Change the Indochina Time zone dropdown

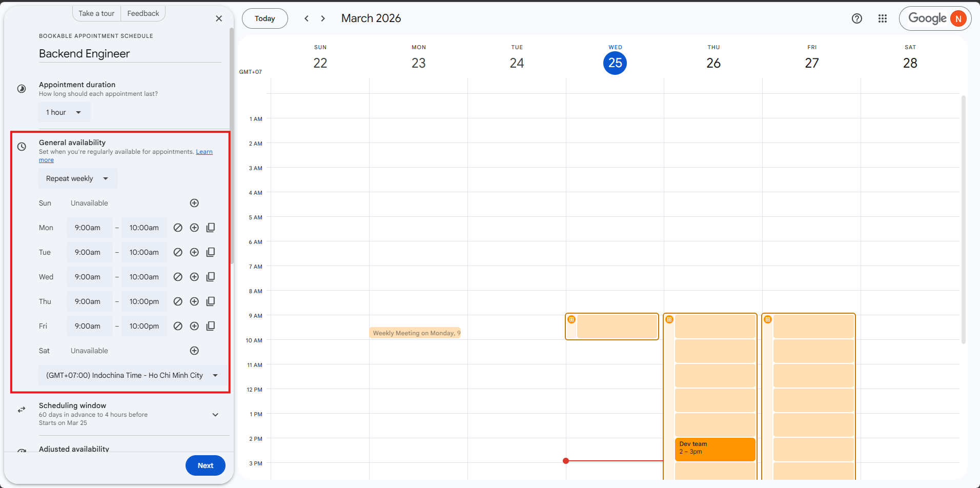(131, 375)
